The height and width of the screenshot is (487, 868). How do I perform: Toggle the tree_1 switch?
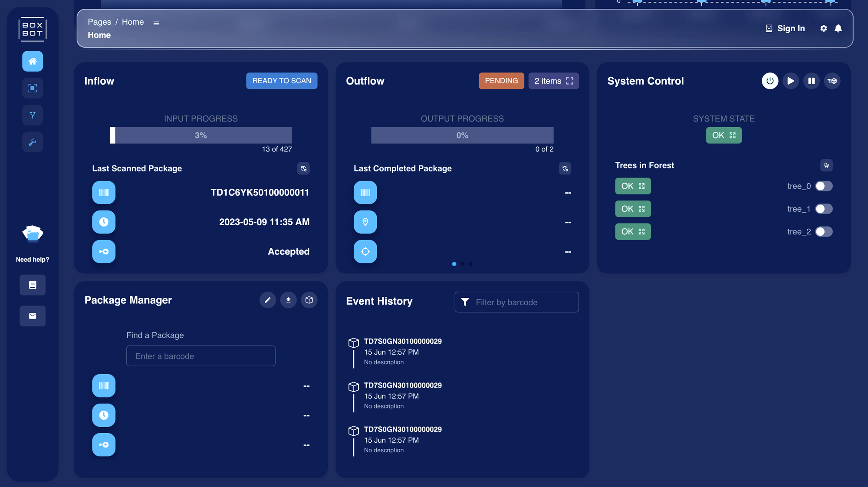pyautogui.click(x=823, y=209)
